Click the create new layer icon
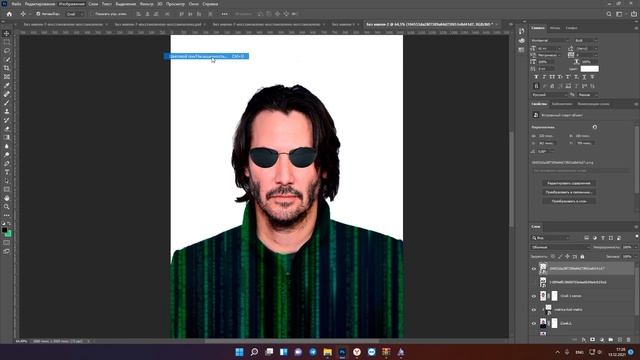The height and width of the screenshot is (360, 640). (620, 340)
